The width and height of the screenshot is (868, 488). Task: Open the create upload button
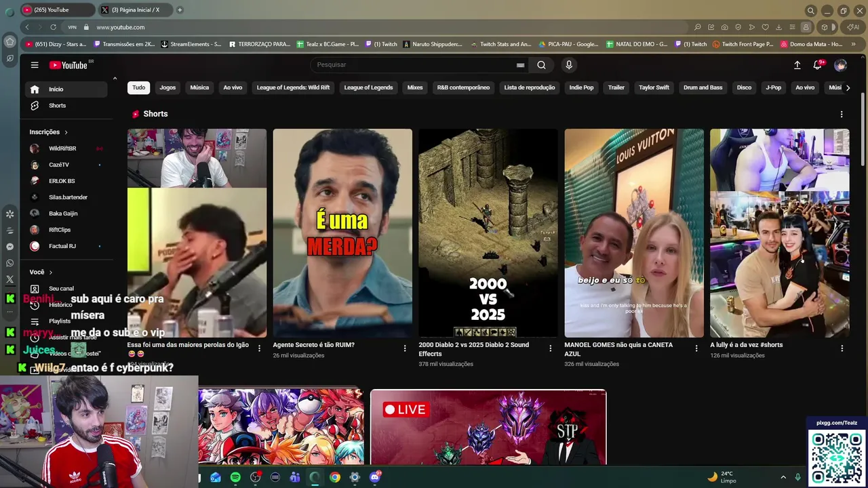click(x=797, y=65)
